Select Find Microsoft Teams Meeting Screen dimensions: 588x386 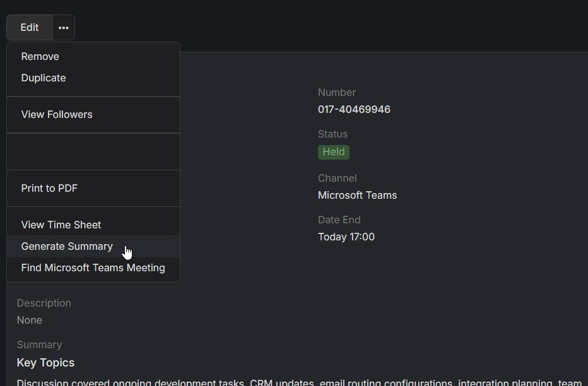click(93, 268)
